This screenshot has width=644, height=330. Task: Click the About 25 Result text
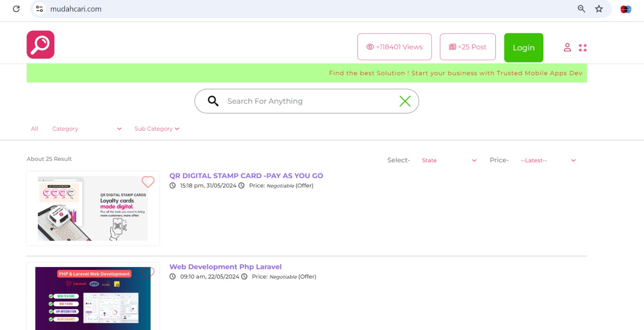tap(49, 159)
